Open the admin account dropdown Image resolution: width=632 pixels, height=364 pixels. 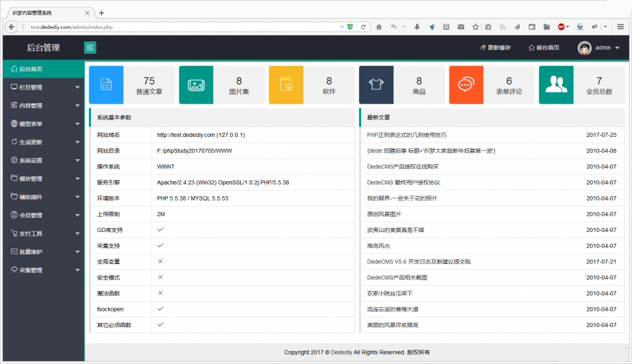(x=602, y=48)
